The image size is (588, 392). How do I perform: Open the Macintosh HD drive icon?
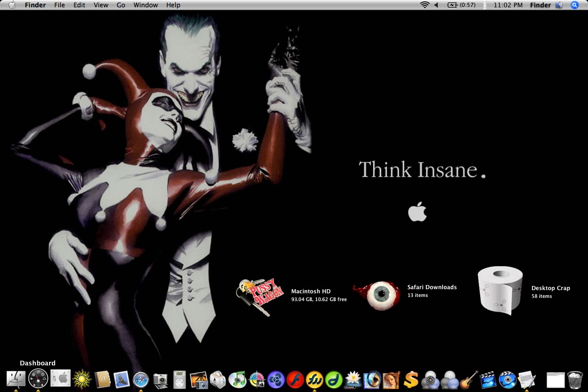[254, 297]
